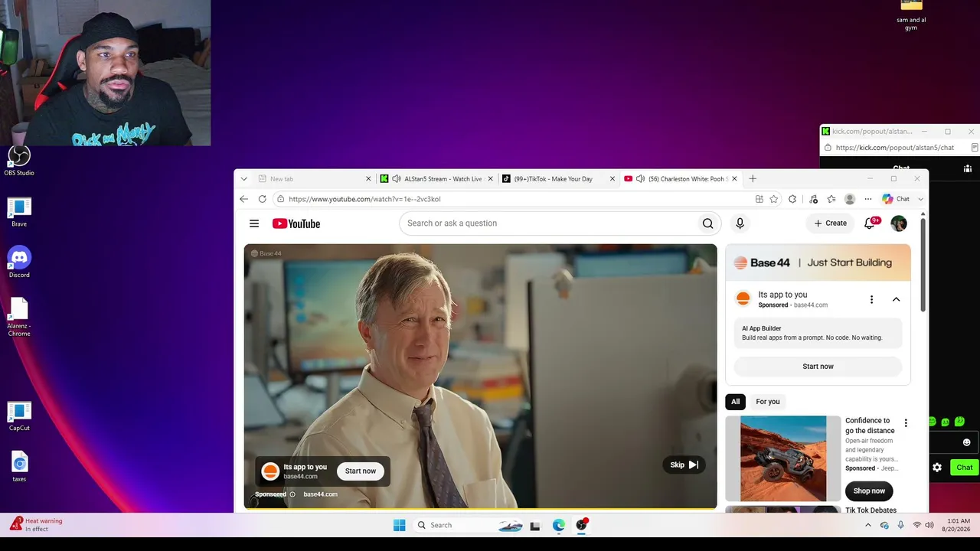This screenshot has width=980, height=551.
Task: Open the Favorites list icon in the toolbar
Action: [831, 199]
